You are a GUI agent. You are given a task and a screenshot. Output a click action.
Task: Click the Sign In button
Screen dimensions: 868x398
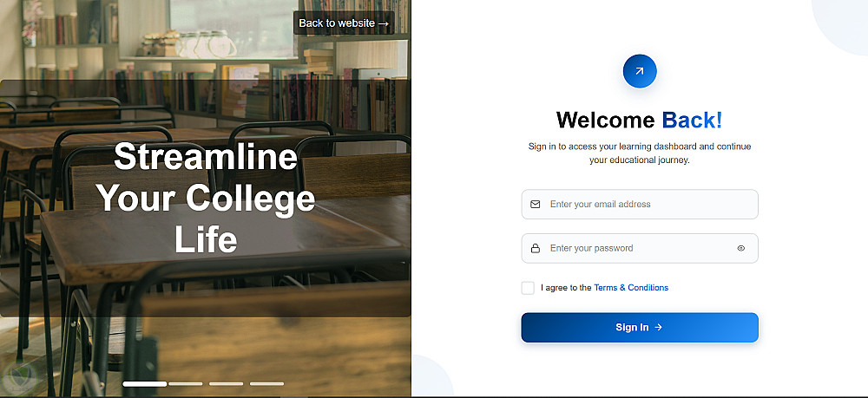(x=640, y=327)
